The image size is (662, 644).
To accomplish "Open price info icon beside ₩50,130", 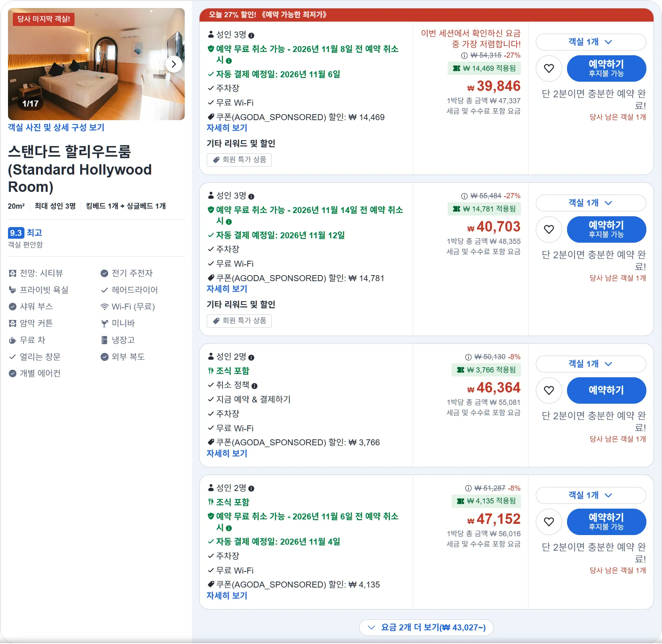I will tap(468, 357).
